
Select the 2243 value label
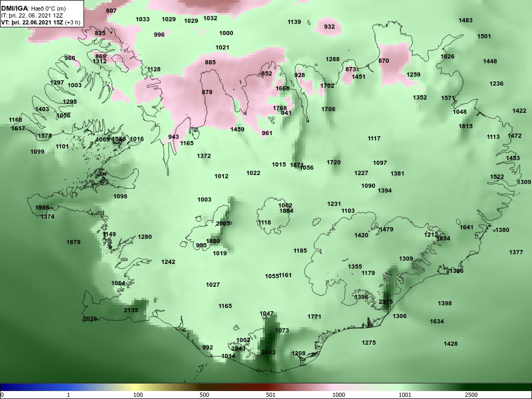238,348
